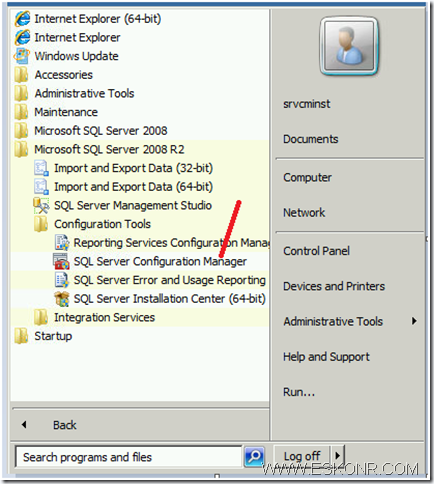Open Computer from the right pane
The width and height of the screenshot is (434, 484).
pyautogui.click(x=307, y=178)
